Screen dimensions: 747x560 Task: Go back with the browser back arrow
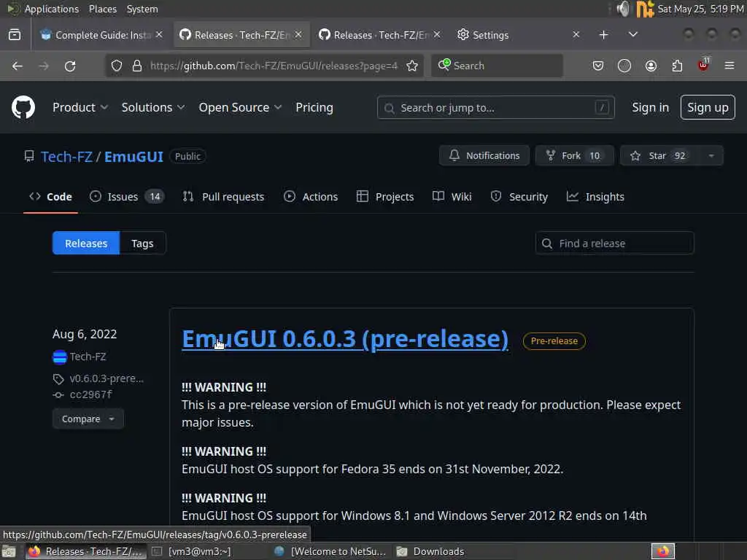point(18,66)
